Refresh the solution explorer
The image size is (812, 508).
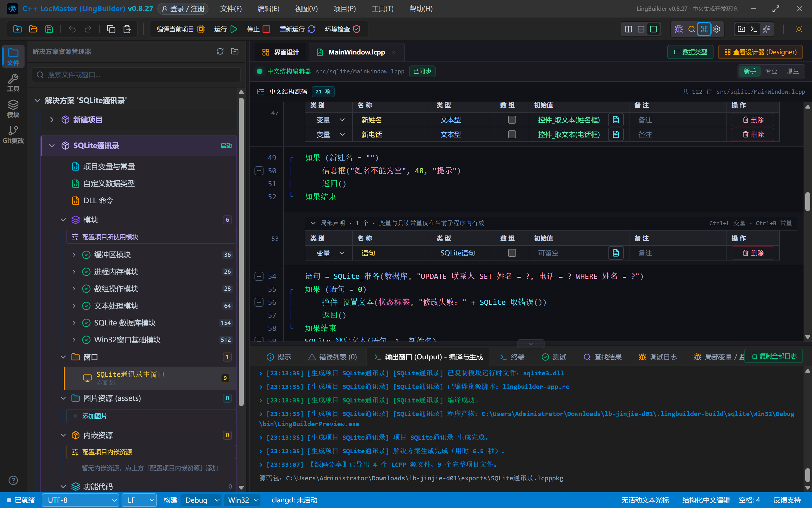coord(220,51)
